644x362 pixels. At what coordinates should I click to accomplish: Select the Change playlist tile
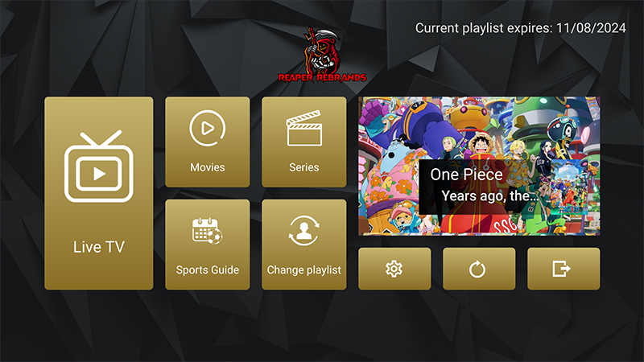point(304,245)
